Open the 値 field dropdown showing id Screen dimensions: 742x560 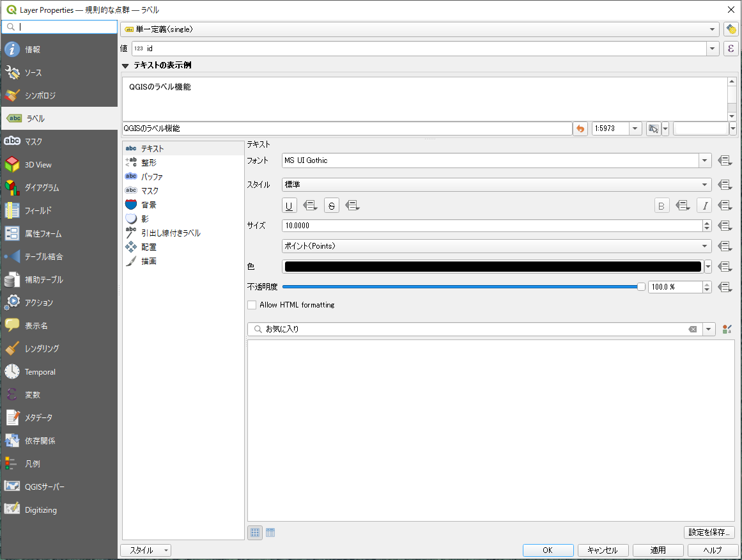712,49
